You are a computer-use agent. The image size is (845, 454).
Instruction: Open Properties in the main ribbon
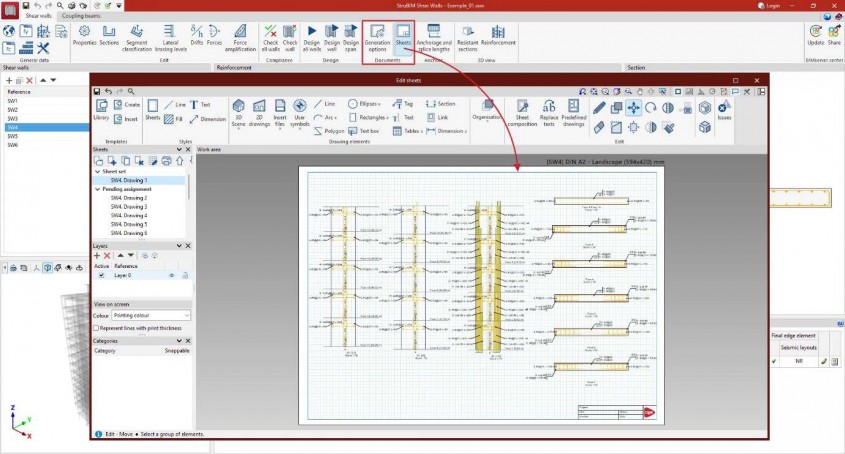tap(84, 36)
